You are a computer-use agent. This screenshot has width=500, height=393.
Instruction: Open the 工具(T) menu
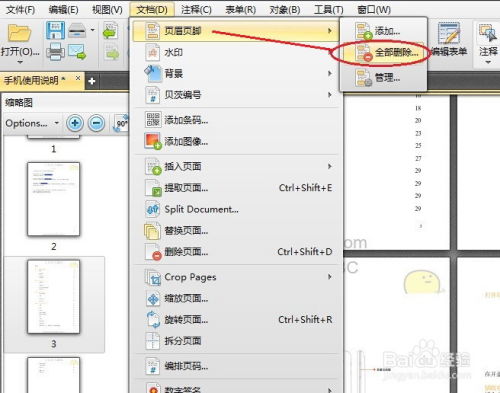[329, 10]
